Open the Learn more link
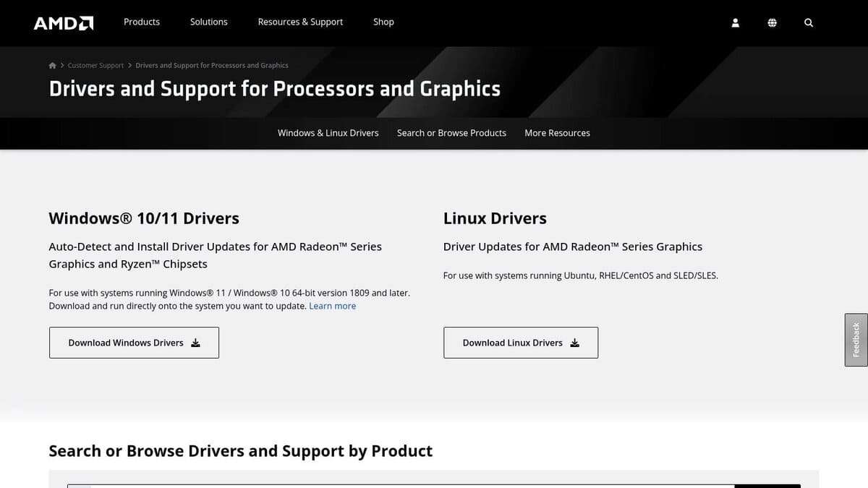 coord(332,306)
